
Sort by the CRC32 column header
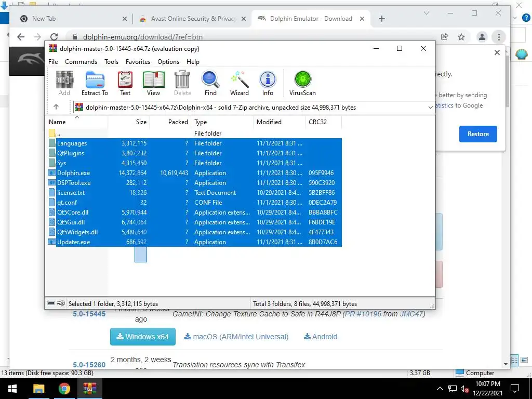pos(324,122)
